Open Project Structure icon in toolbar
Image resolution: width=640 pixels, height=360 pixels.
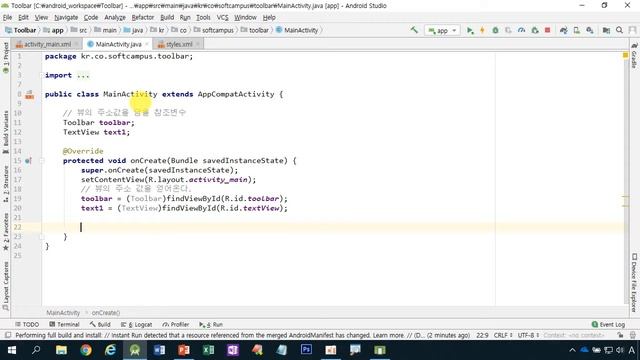tap(606, 30)
